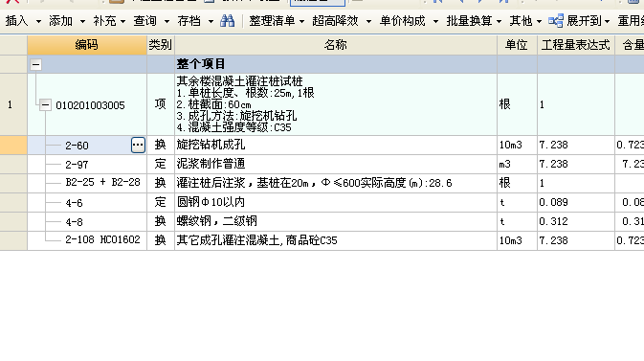Click the 圆钢Φ10以内 name cell
The width and height of the screenshot is (644, 361).
336,202
